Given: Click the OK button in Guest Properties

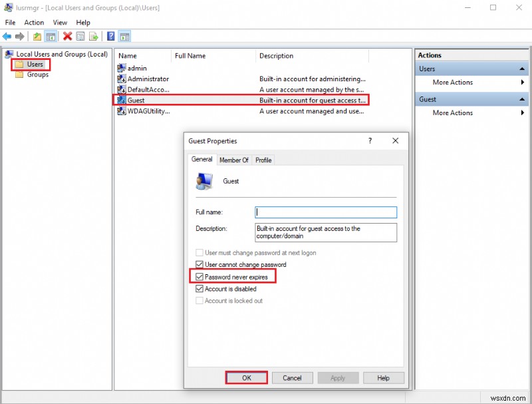Looking at the screenshot, I should [246, 377].
